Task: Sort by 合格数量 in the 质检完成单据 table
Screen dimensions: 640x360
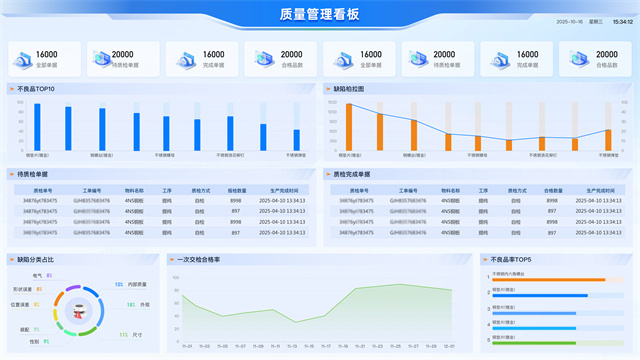Action: coord(553,191)
